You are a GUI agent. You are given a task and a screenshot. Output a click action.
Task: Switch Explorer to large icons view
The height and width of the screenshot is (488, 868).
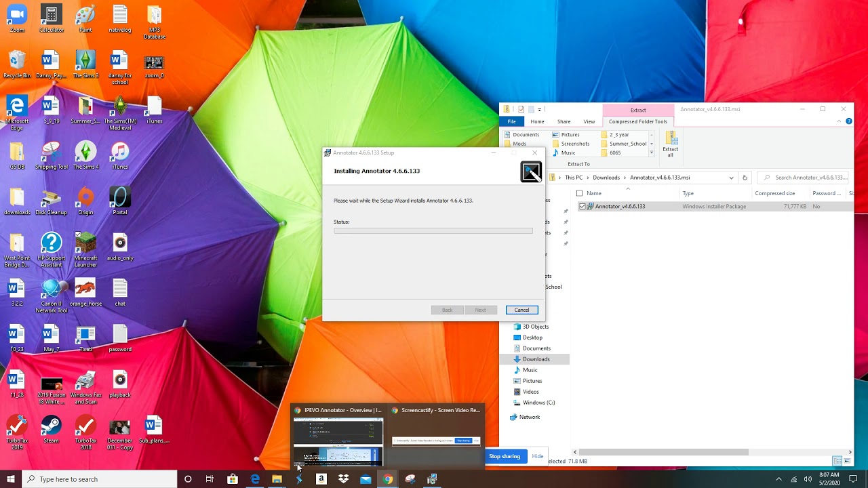coord(847,462)
